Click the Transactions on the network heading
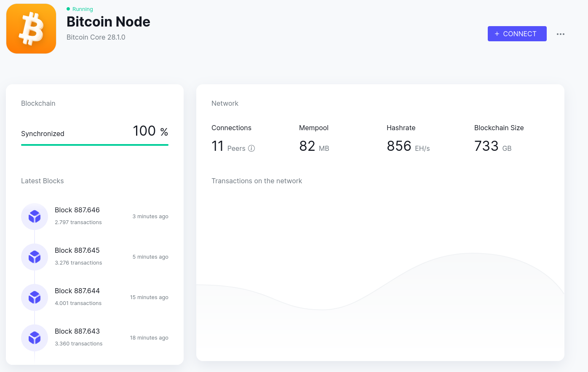 pyautogui.click(x=257, y=181)
